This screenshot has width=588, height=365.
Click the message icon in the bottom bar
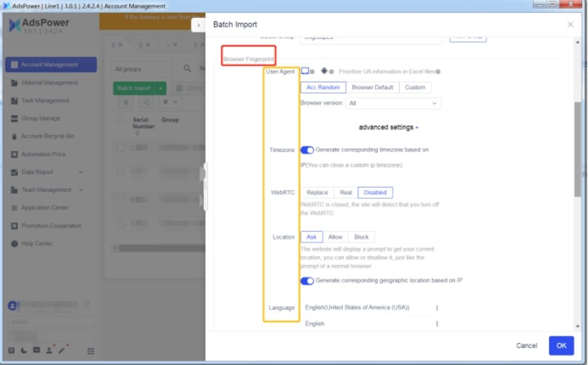point(36,350)
